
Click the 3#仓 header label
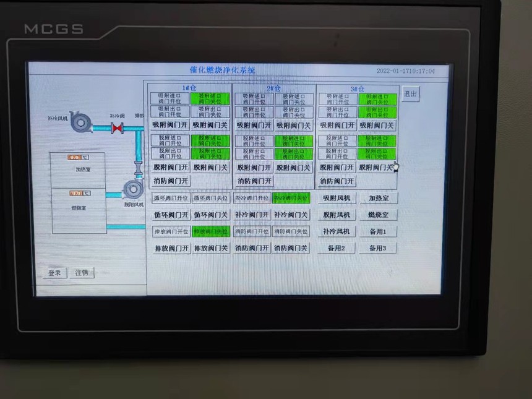pos(358,88)
